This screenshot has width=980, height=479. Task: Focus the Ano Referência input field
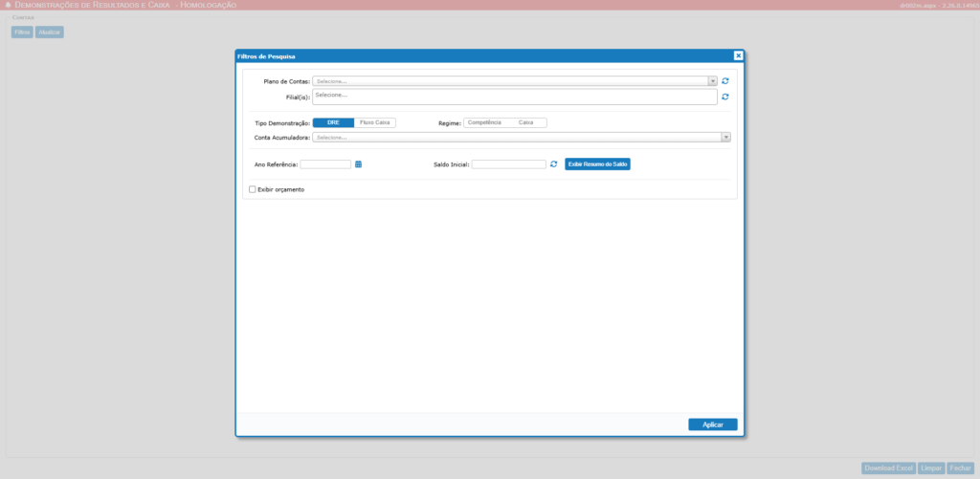click(325, 164)
